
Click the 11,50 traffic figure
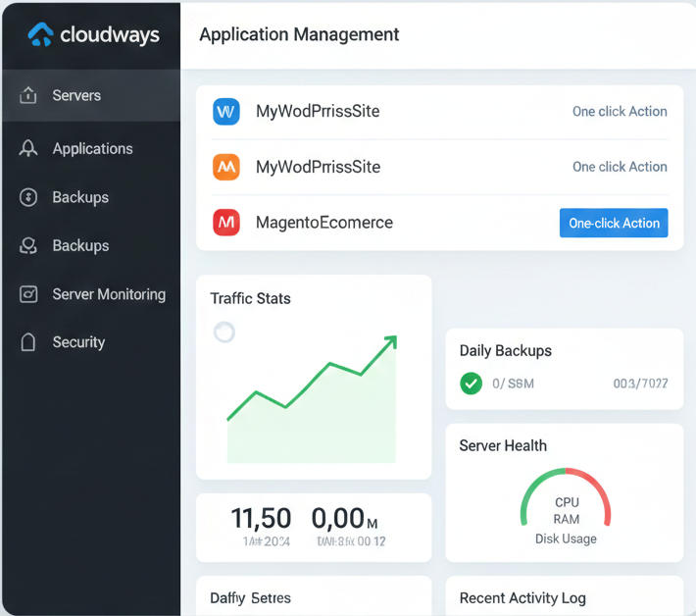261,518
